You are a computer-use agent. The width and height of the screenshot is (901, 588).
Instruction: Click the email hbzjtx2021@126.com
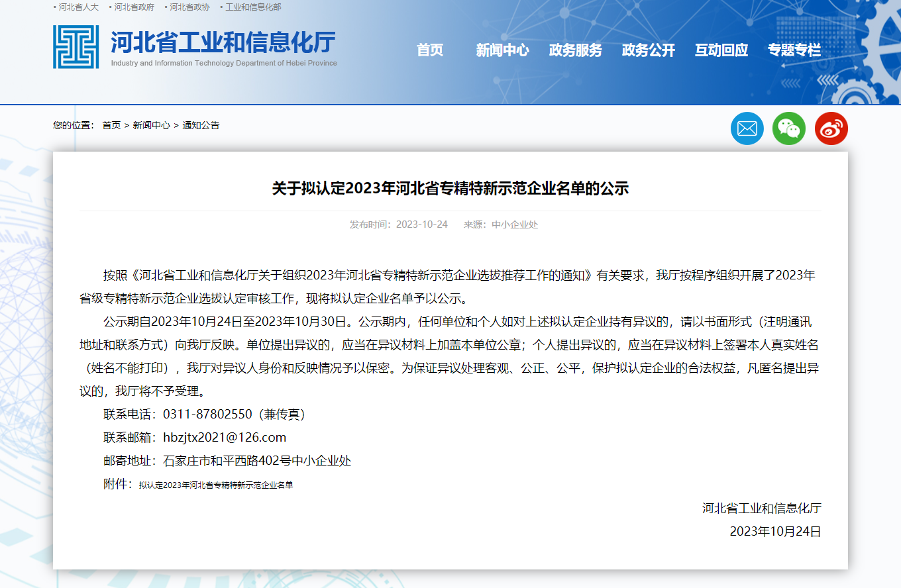point(225,438)
